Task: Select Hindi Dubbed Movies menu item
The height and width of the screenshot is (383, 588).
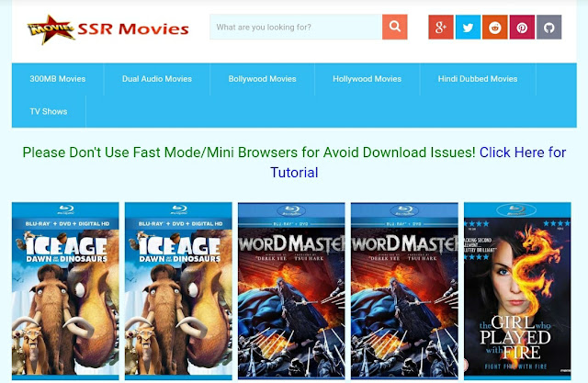Action: (478, 79)
